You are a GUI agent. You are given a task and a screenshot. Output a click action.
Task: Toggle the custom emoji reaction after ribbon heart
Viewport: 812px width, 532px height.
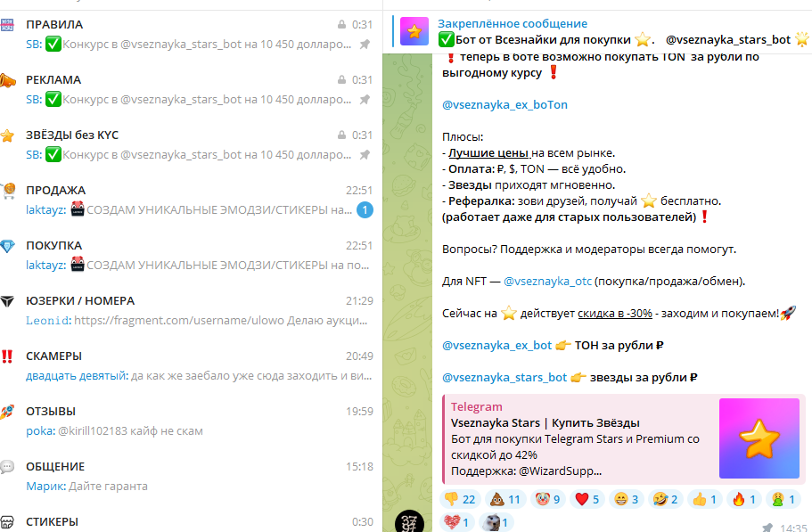[x=496, y=523]
